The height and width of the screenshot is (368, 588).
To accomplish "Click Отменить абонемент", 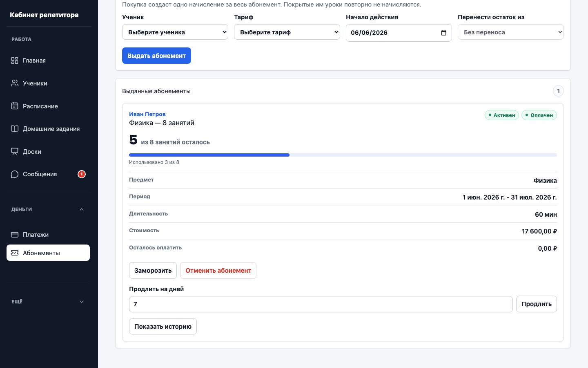I will tap(218, 271).
